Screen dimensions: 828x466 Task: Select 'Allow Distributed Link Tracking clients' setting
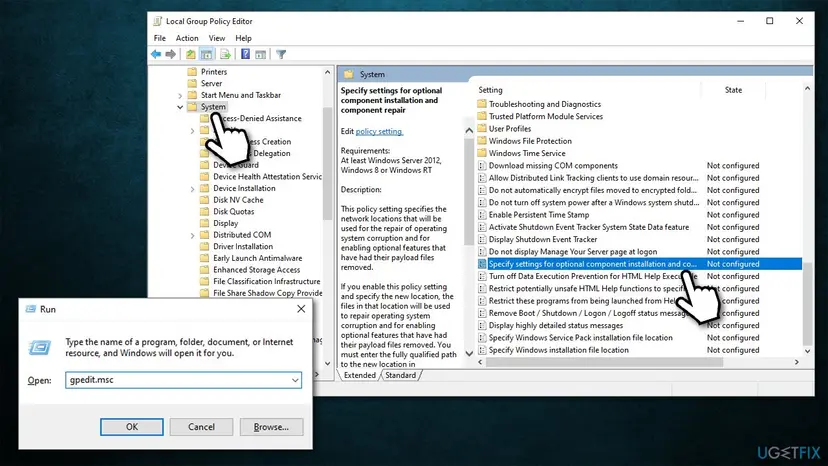point(593,178)
